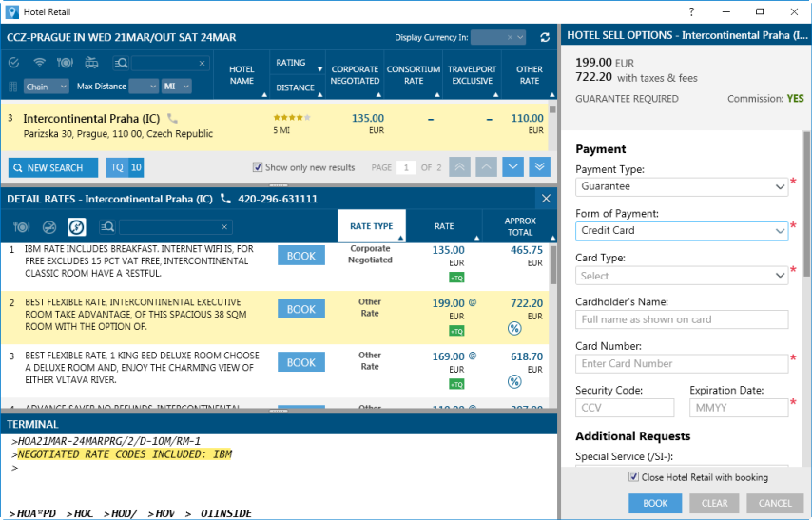Click the phone icon next to Intercontinental Praha
This screenshot has width=812, height=520.
[x=172, y=119]
